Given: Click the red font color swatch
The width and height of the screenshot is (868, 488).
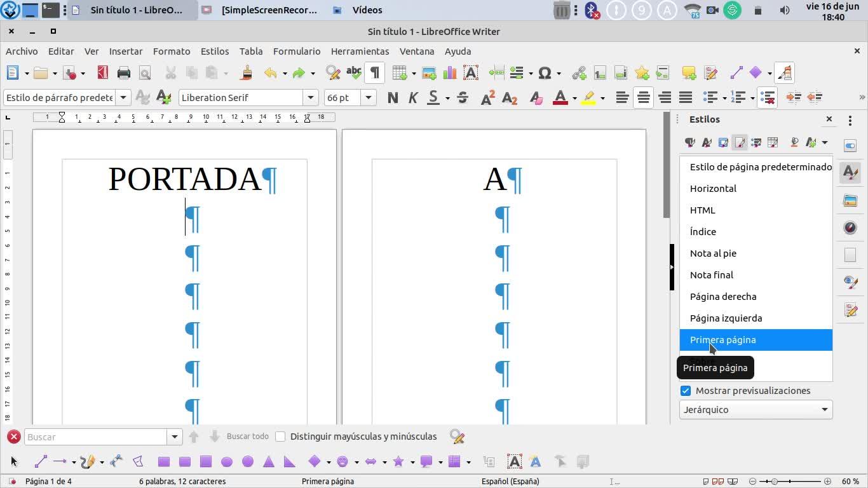Looking at the screenshot, I should tap(560, 97).
